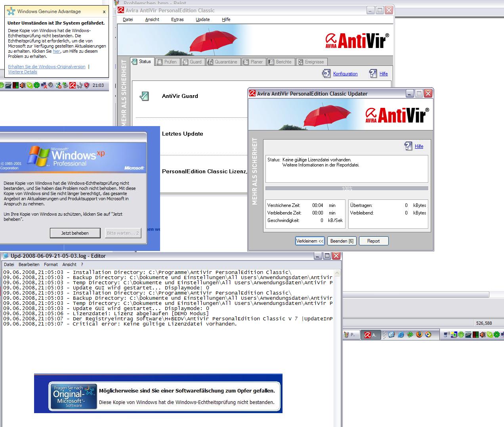Click the speaker icon in the bottom taskbar tray
Screen dimensions: 504x427
click(482, 335)
